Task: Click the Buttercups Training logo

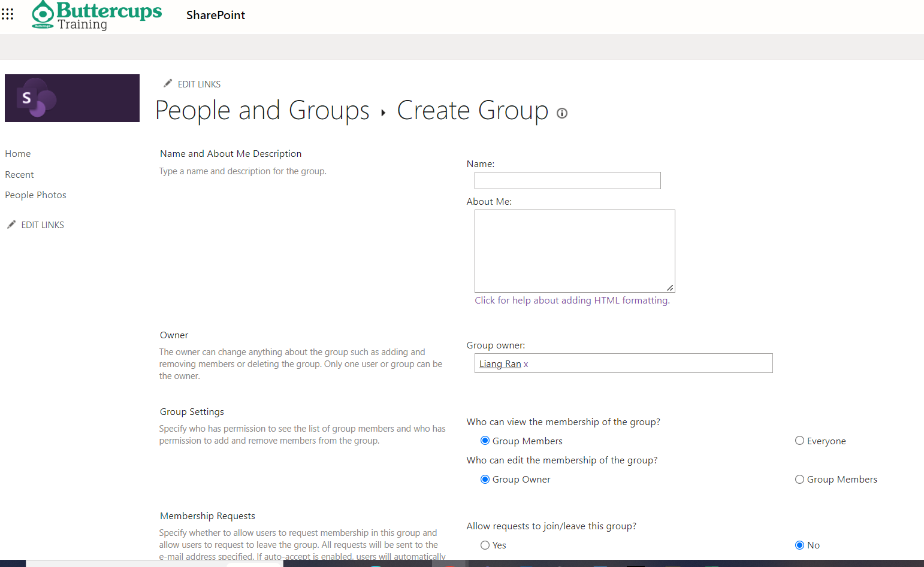Action: pos(97,16)
